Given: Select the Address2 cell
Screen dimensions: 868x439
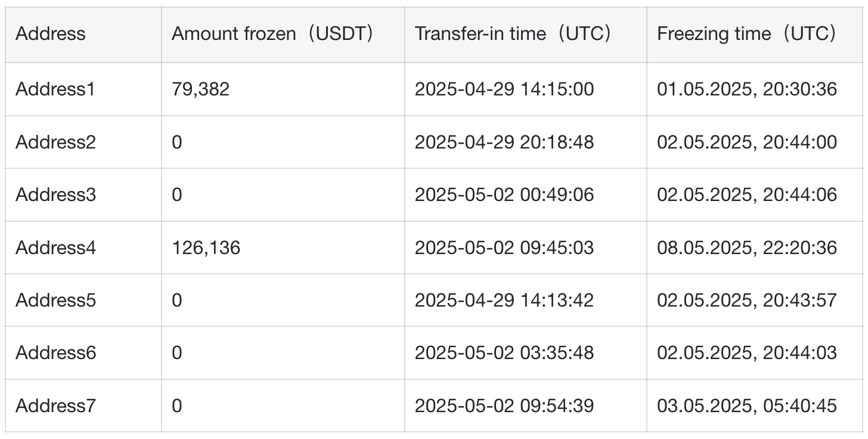Looking at the screenshot, I should coord(55,142).
